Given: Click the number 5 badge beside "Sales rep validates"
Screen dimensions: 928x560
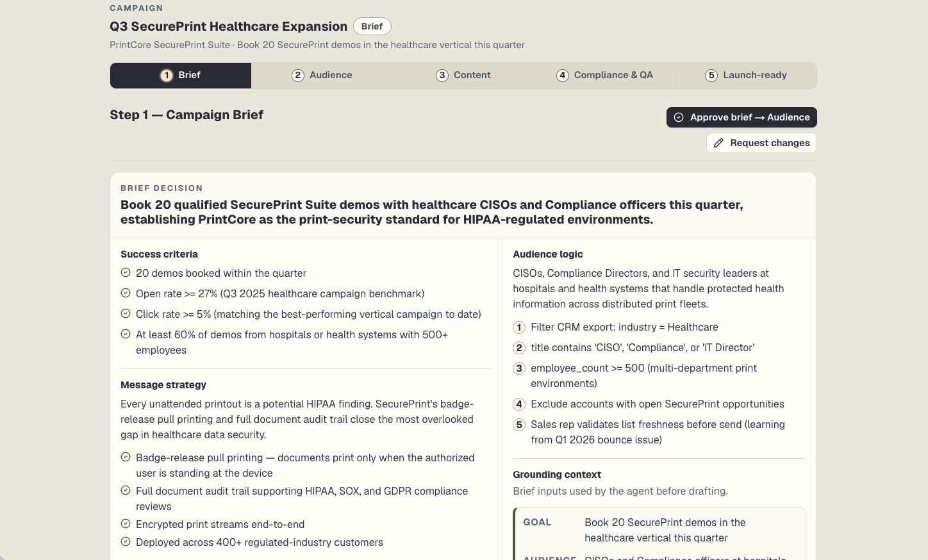Looking at the screenshot, I should pyautogui.click(x=519, y=425).
